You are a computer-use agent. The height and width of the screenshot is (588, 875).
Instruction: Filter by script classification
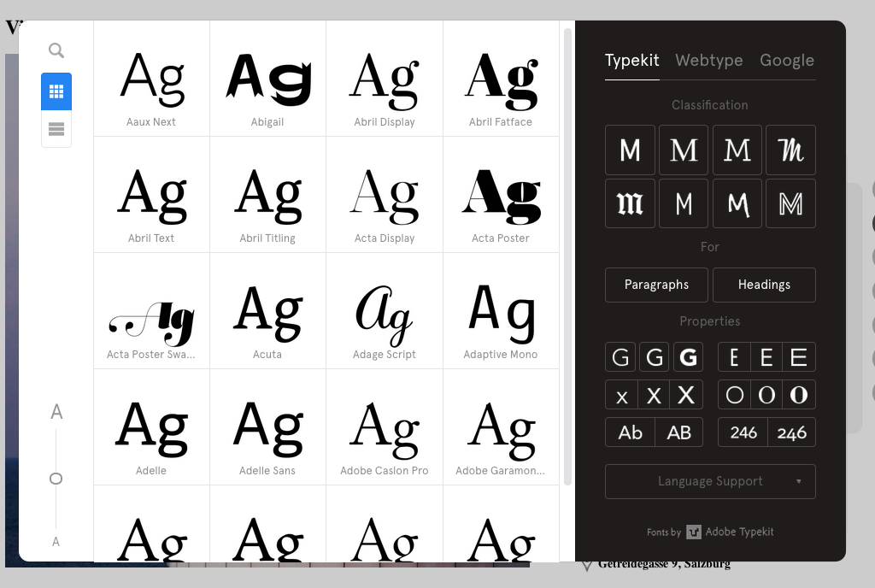click(x=790, y=150)
